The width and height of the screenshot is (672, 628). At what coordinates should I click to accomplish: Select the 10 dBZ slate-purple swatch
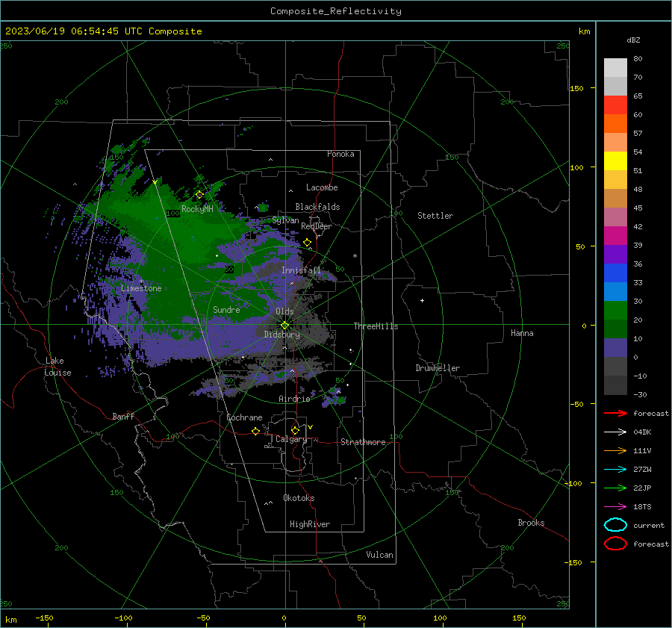tap(615, 348)
